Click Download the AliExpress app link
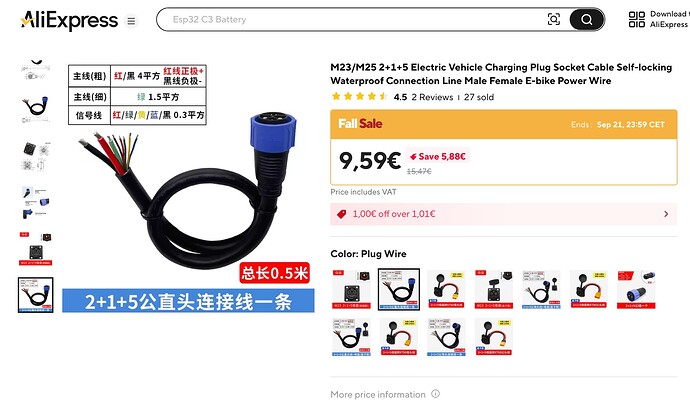The image size is (690, 420). tap(670, 19)
